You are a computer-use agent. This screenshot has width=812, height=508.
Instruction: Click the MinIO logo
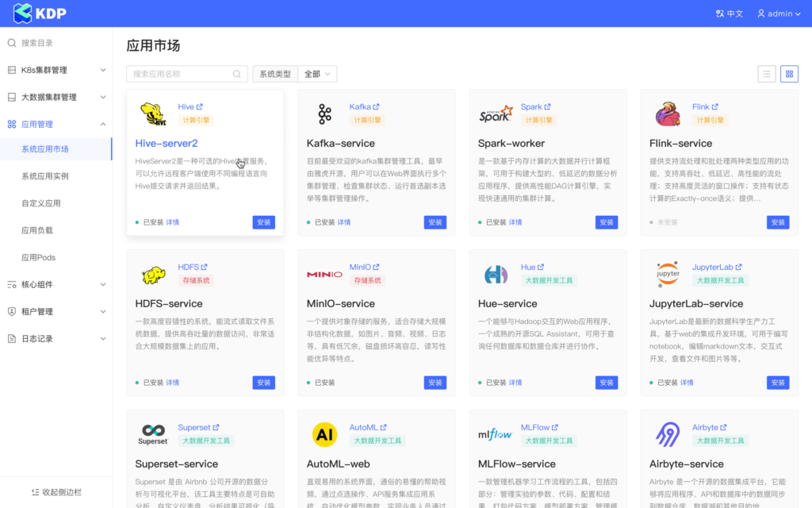coord(324,274)
